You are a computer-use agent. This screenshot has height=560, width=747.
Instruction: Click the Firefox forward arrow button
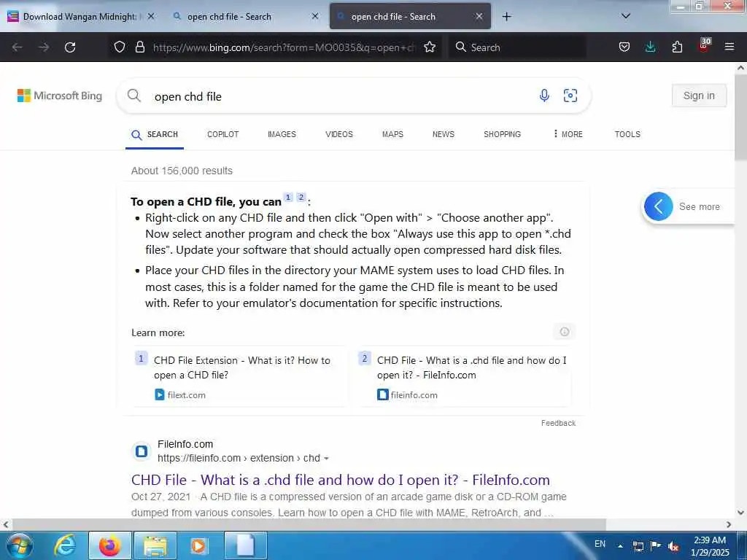(x=44, y=47)
